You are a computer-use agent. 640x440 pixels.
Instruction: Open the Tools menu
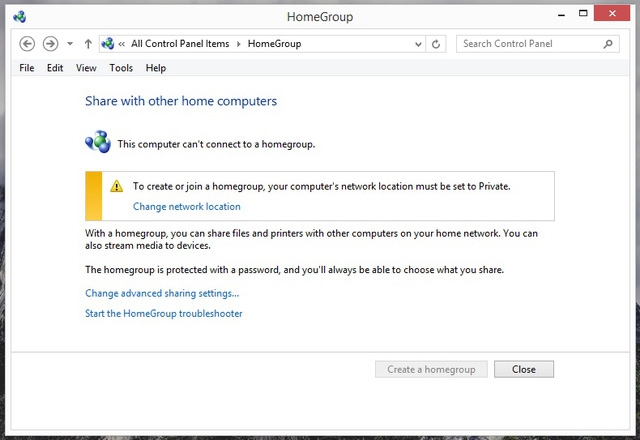(121, 68)
